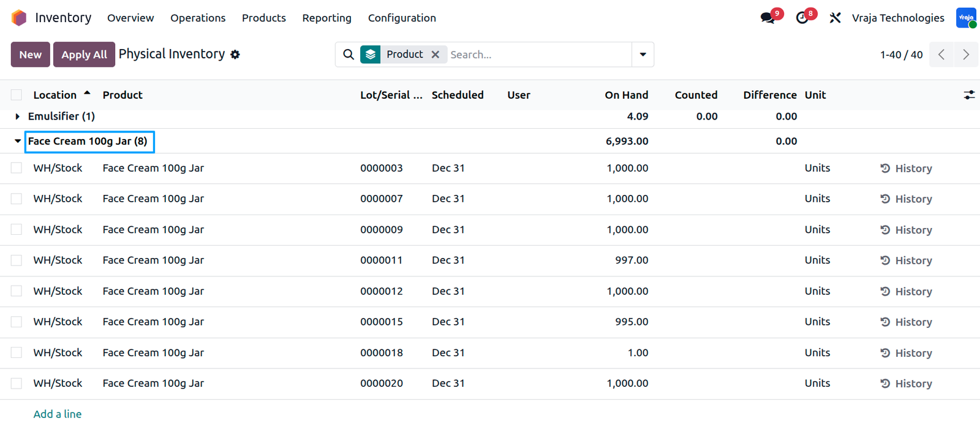980x426 pixels.
Task: Click the Apply All button
Action: point(84,55)
